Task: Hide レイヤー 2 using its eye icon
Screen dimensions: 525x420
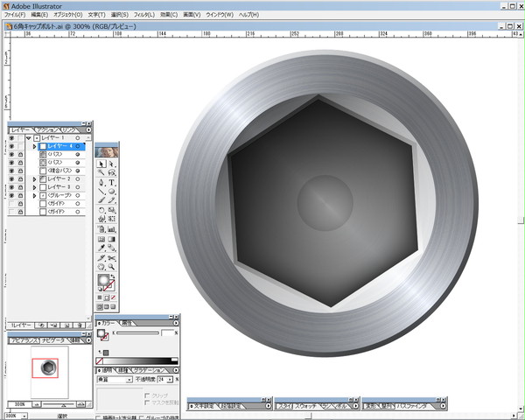Action: click(x=11, y=179)
